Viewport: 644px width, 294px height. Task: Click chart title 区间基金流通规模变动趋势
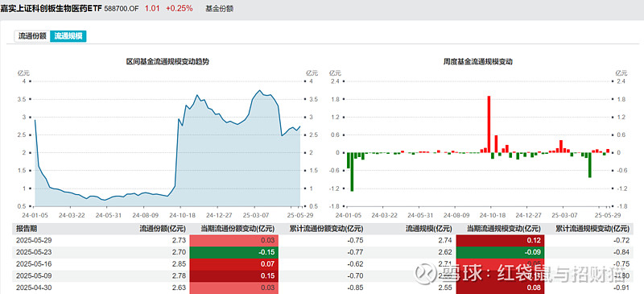168,62
